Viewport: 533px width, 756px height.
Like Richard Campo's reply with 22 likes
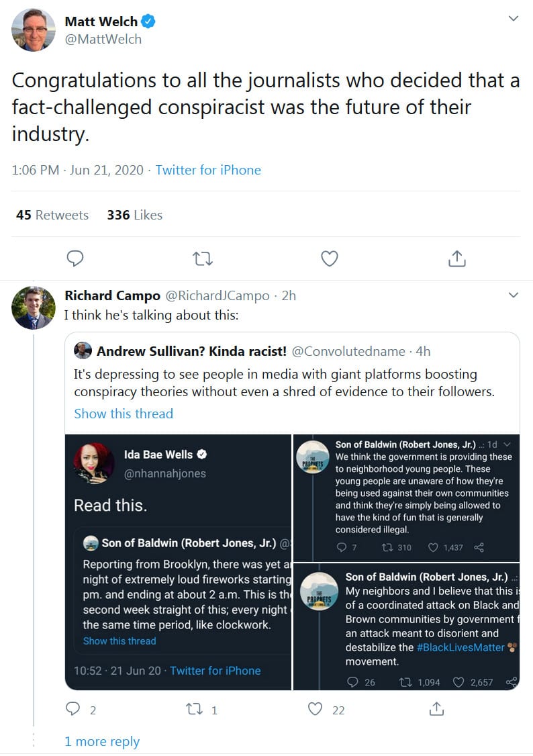(x=316, y=709)
